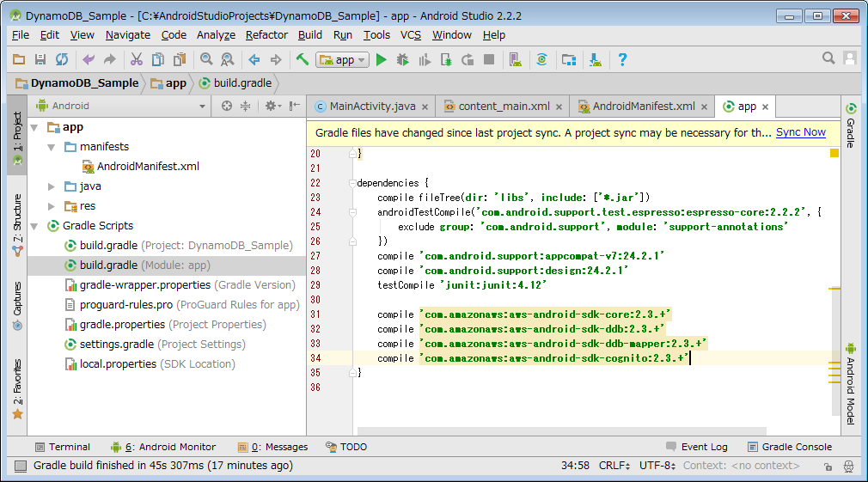Viewport: 868px width, 482px height.
Task: Click build.gradle breadcrumb
Action: [235, 83]
